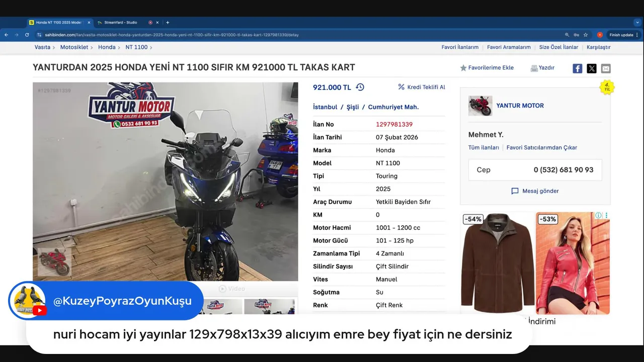Click Favori Satıcılarımdan Çıkar
The image size is (644, 362).
(542, 148)
